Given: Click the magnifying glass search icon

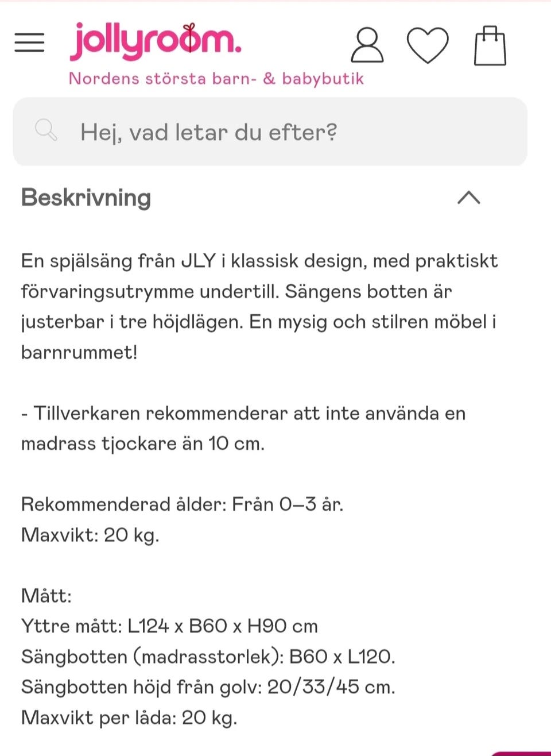Looking at the screenshot, I should coord(46,130).
